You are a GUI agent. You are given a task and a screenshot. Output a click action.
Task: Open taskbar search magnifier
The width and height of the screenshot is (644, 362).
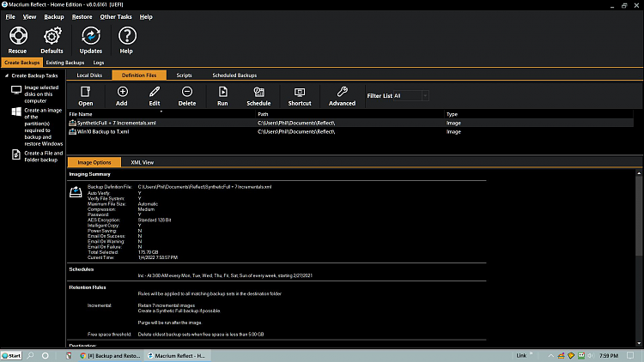[30, 355]
